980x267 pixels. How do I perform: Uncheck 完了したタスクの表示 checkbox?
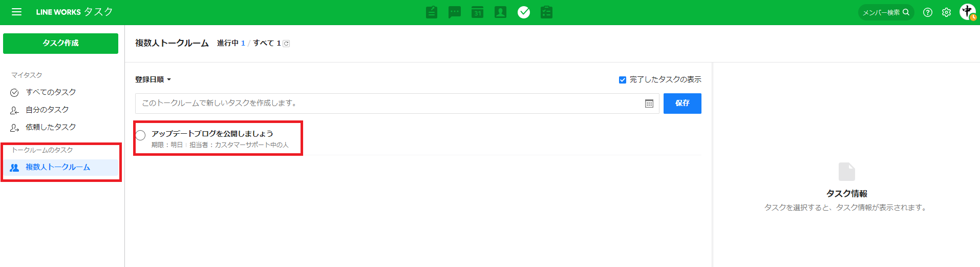tap(623, 80)
